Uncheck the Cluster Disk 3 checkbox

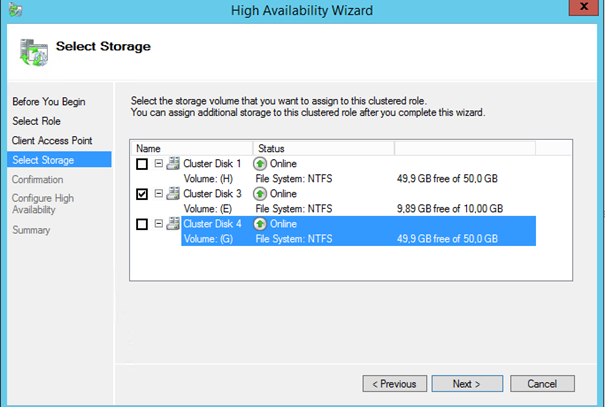click(x=142, y=194)
